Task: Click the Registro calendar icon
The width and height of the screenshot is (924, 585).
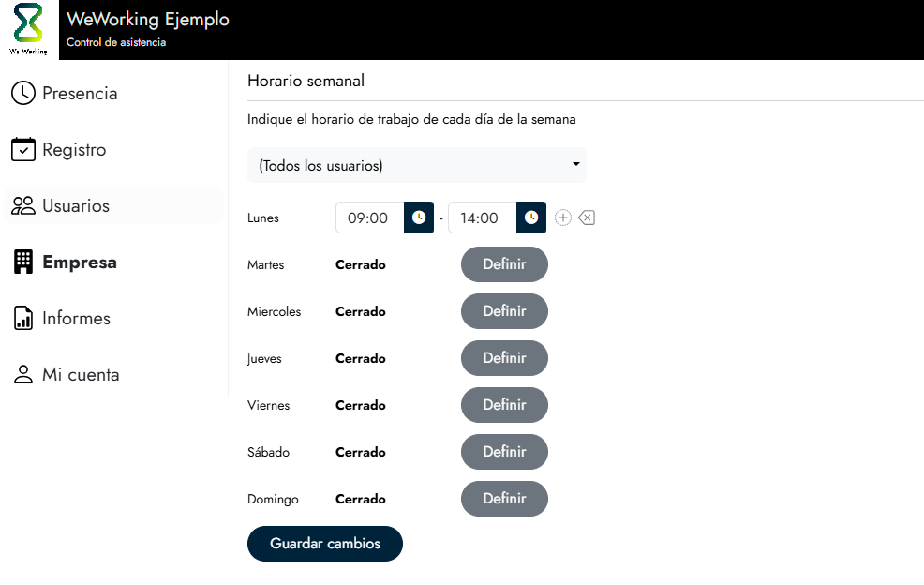Action: [x=22, y=150]
